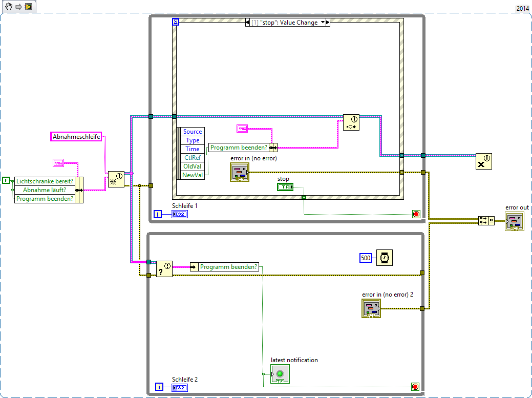This screenshot has width=532, height=398.
Task: Select the OldVal event data element
Action: click(193, 166)
